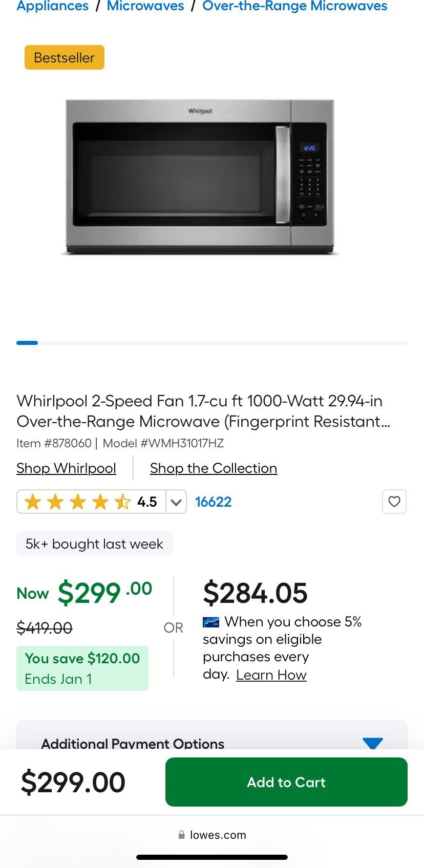Tap the 5k+ bought last week badge

coord(94,544)
